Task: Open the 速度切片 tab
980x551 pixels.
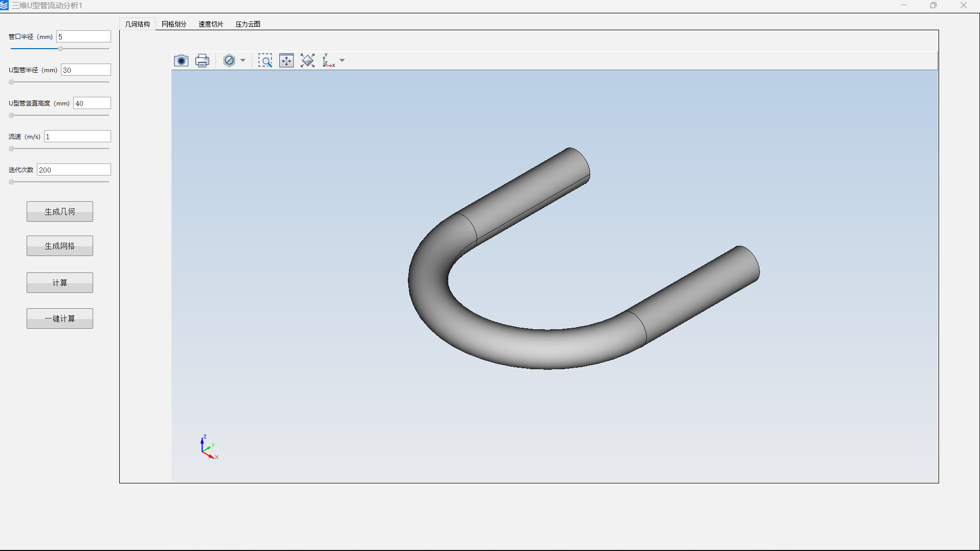Action: coord(211,24)
